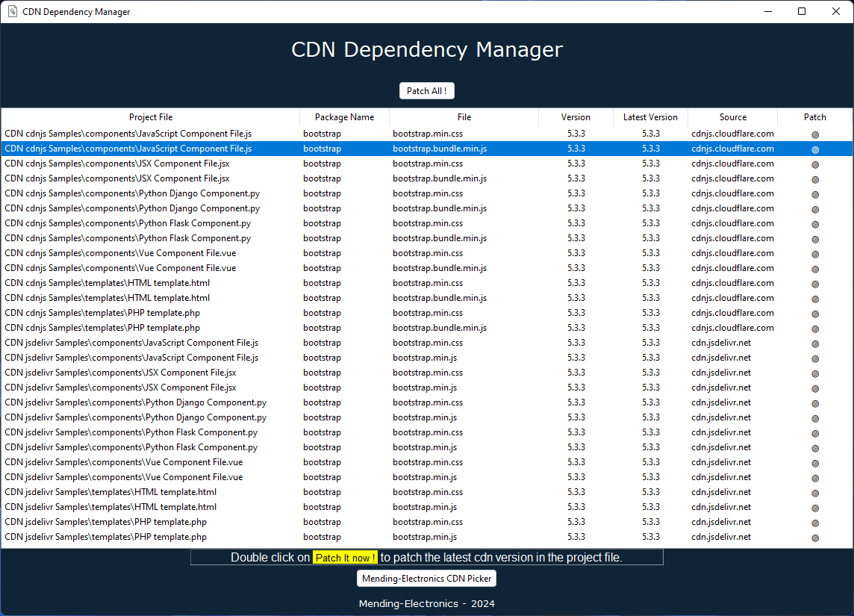Patch icon for cdnjs Vue Component bootstrap.min.css row

pyautogui.click(x=814, y=254)
